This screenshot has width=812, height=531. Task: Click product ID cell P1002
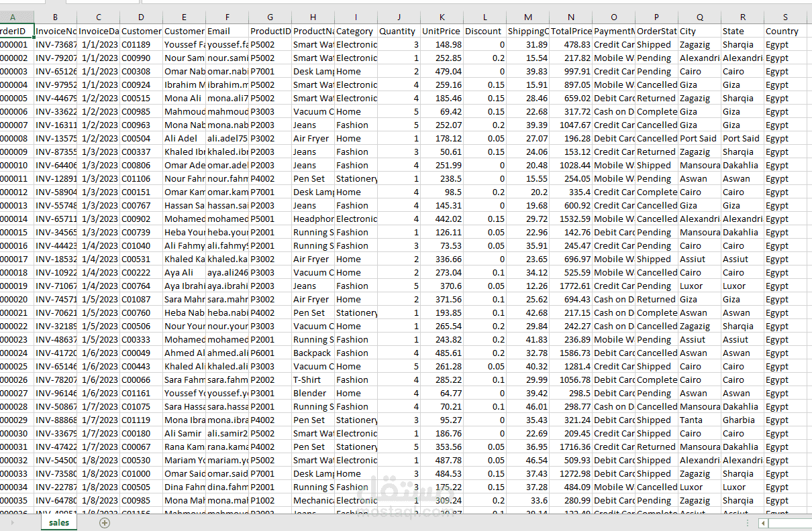click(x=270, y=500)
